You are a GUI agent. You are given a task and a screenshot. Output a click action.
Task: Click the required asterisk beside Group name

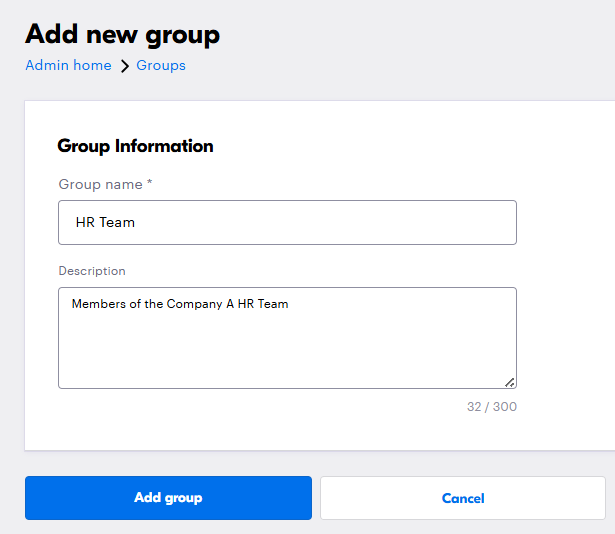click(x=149, y=184)
